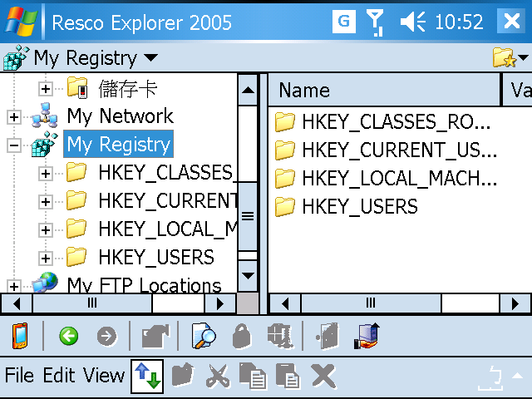Click list pane horizontal scrollbar thumb
The height and width of the screenshot is (399, 532).
pyautogui.click(x=372, y=303)
